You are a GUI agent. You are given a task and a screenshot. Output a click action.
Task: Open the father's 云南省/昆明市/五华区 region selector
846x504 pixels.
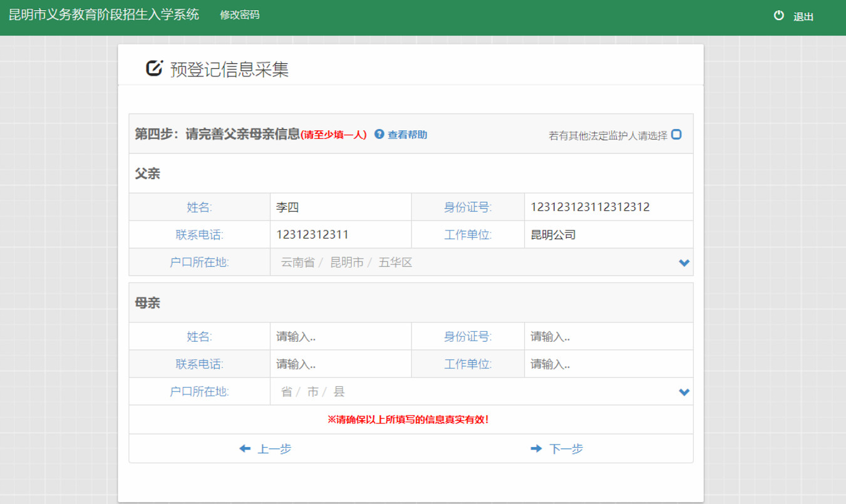482,262
